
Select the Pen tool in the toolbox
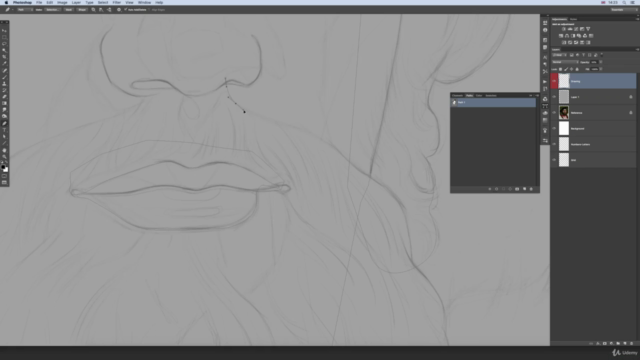(4, 123)
